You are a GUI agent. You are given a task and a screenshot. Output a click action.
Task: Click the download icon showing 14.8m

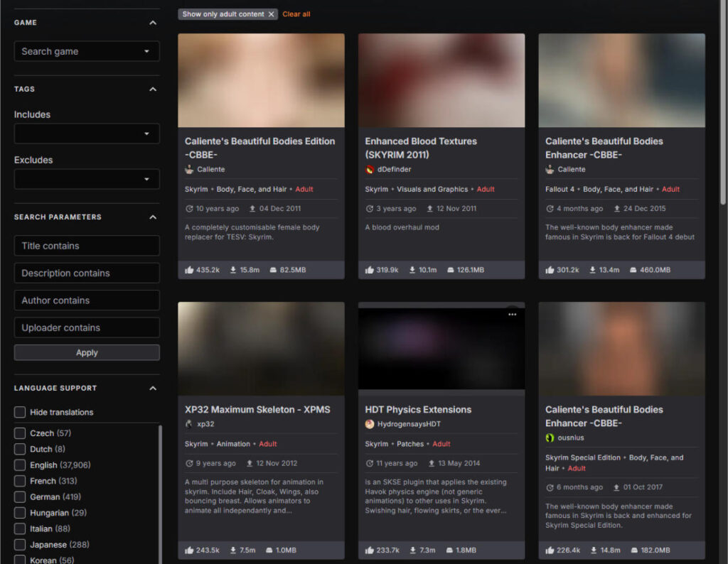[594, 550]
